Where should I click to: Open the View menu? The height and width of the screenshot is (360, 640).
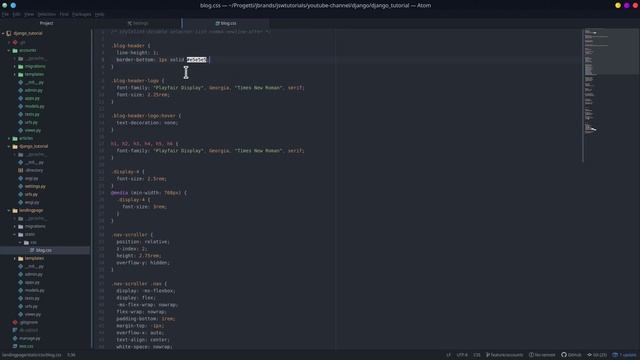coord(29,14)
